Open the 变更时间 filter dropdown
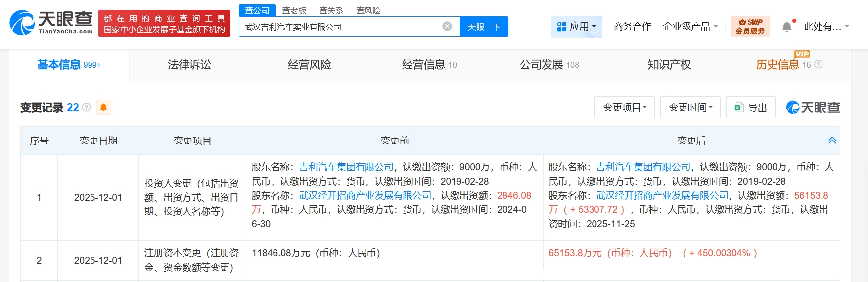Screen dimensions: 868x282 (690, 107)
